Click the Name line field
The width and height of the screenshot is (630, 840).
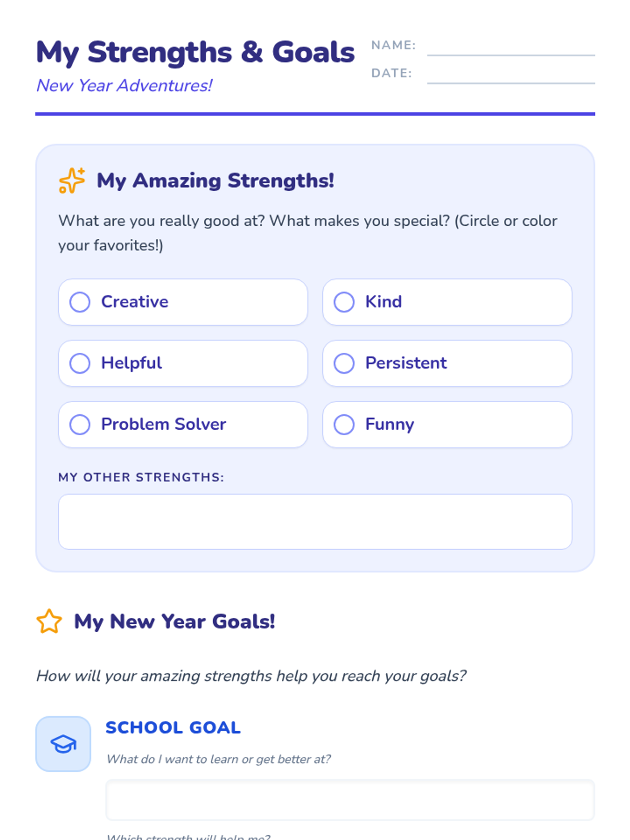pos(510,47)
